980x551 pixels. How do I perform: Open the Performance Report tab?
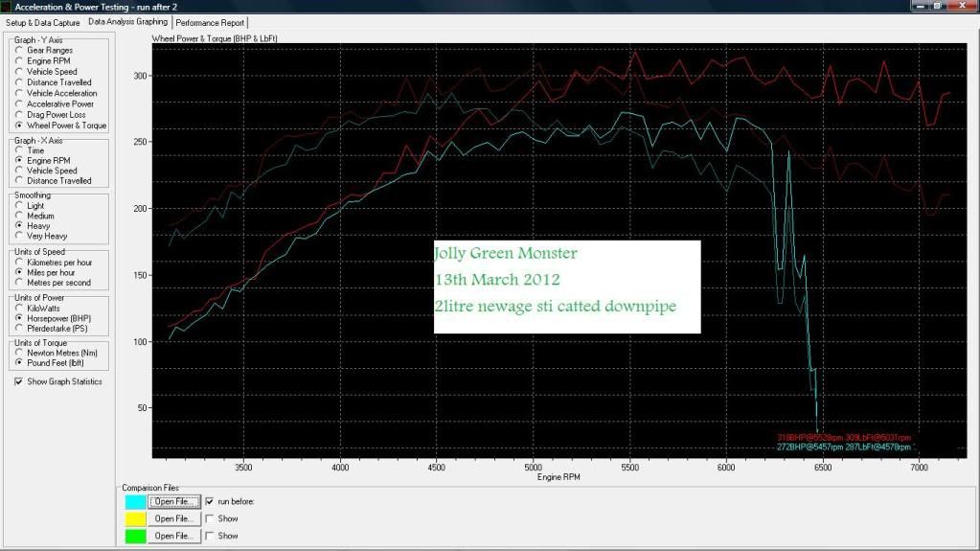coord(210,22)
